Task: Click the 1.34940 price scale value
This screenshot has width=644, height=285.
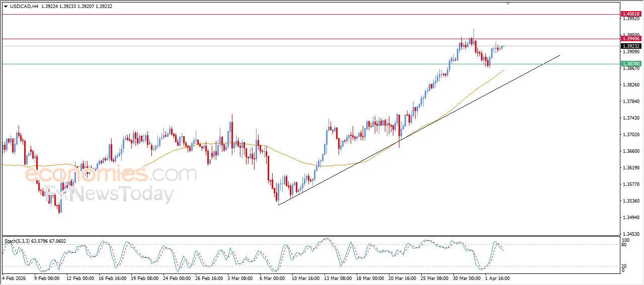Action: tap(631, 218)
